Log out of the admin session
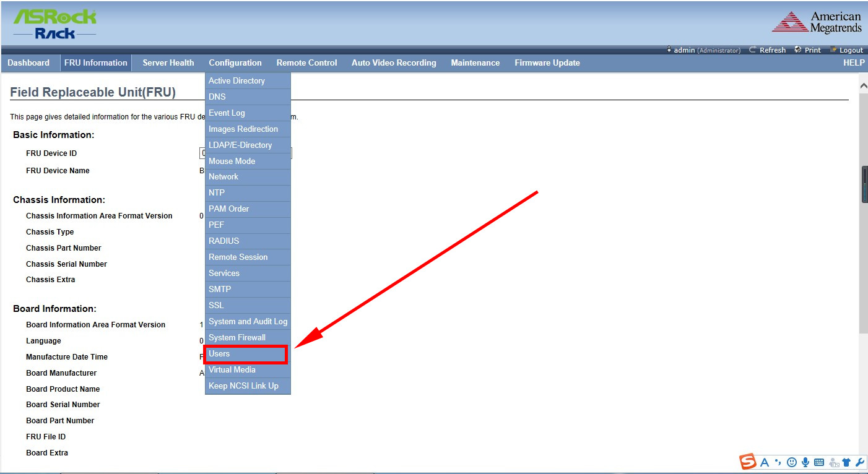 (847, 50)
